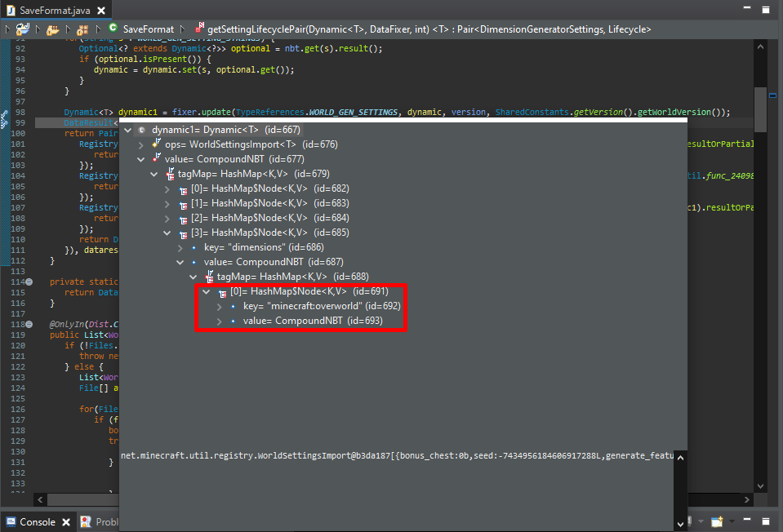
Task: Toggle code folding at line 118
Action: pyautogui.click(x=29, y=324)
